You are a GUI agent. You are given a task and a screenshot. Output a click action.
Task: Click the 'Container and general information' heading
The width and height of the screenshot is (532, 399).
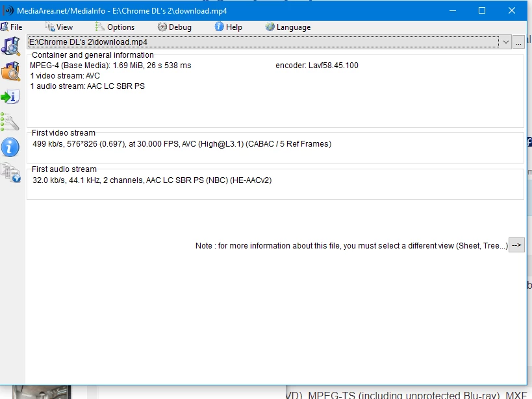(93, 55)
